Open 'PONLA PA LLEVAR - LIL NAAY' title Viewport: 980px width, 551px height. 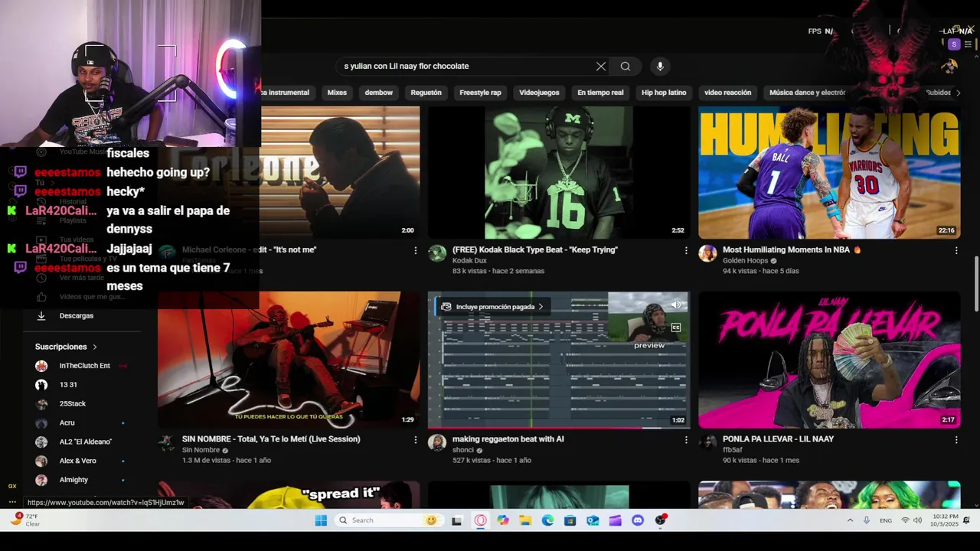click(x=778, y=439)
